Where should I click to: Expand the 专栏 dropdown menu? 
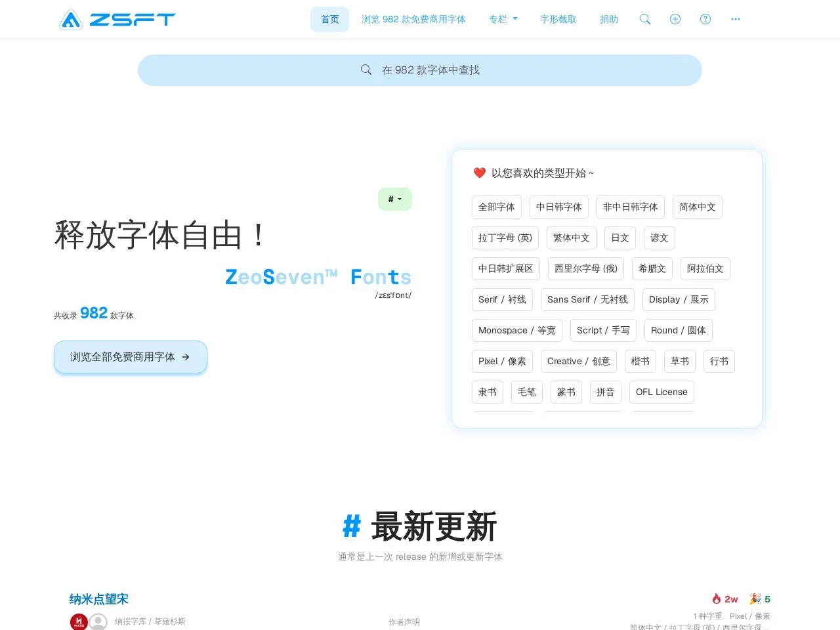[x=503, y=20]
